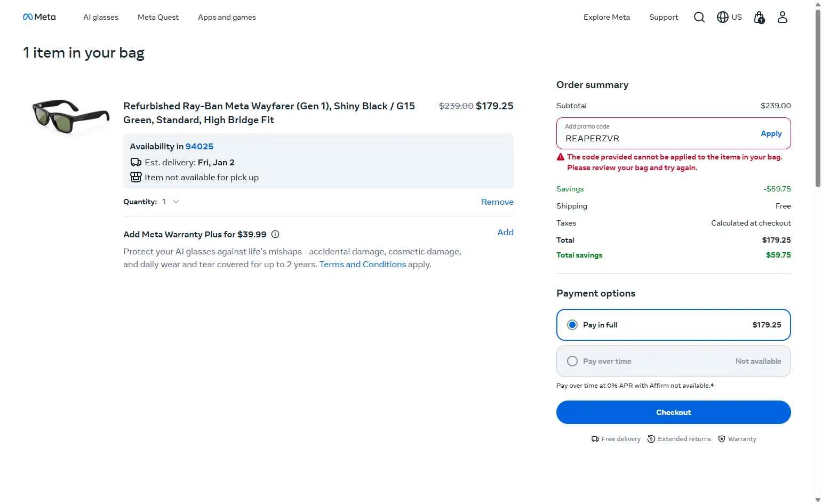Click the 'Calculated at checkout' taxes value
Image resolution: width=822 pixels, height=504 pixels.
tap(751, 223)
